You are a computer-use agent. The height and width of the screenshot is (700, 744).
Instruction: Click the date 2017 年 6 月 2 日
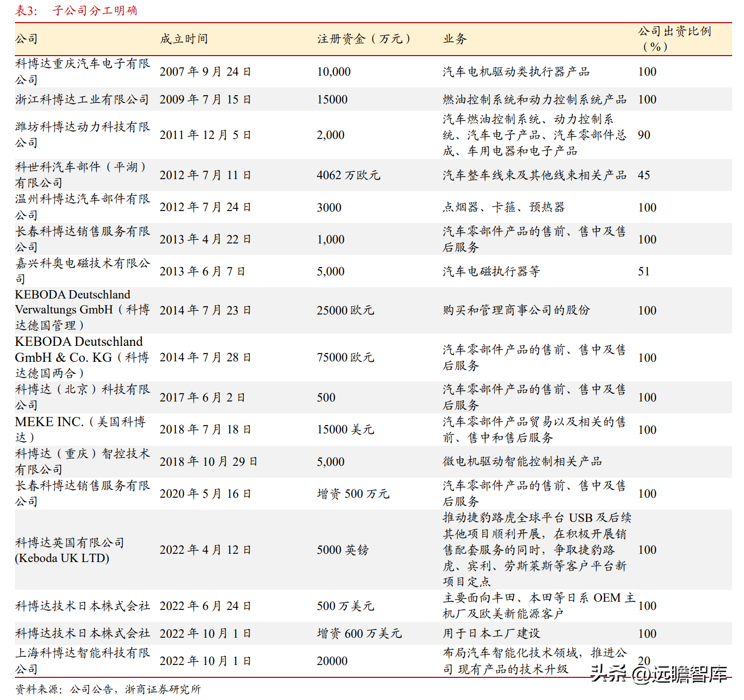tap(202, 397)
